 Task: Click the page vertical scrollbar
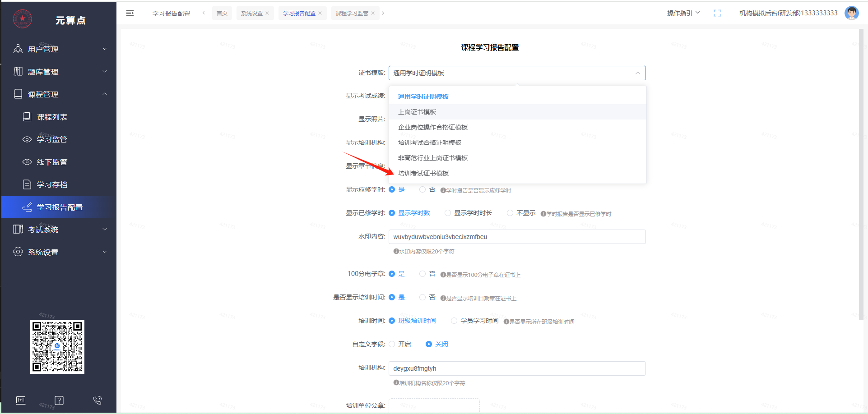(861, 174)
